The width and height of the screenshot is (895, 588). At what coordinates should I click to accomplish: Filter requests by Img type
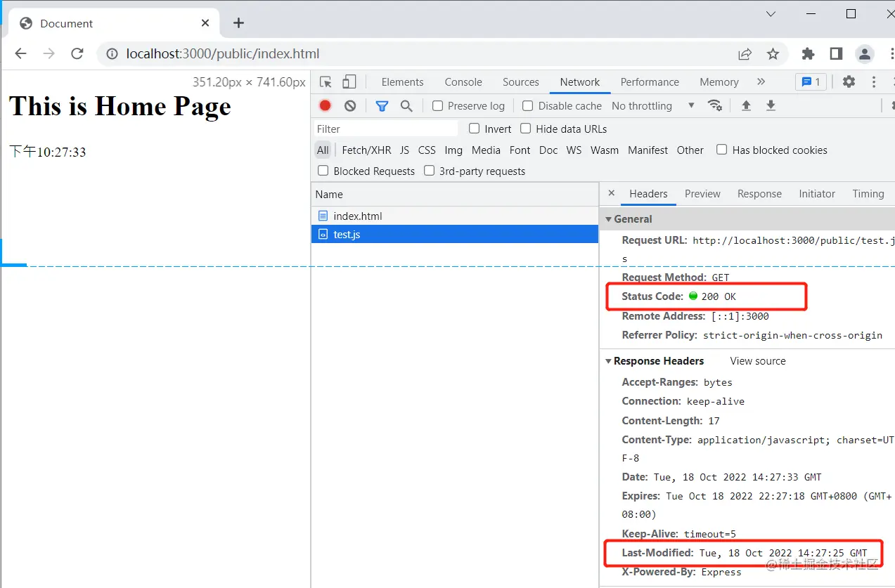[453, 150]
